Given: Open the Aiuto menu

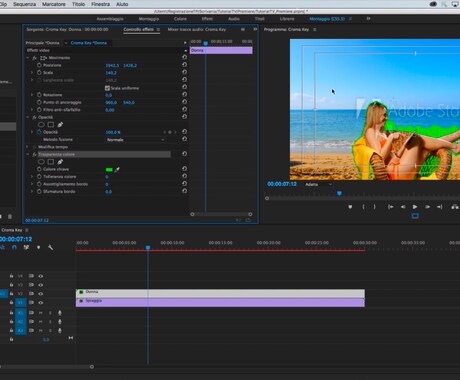Looking at the screenshot, I should pos(122,4).
